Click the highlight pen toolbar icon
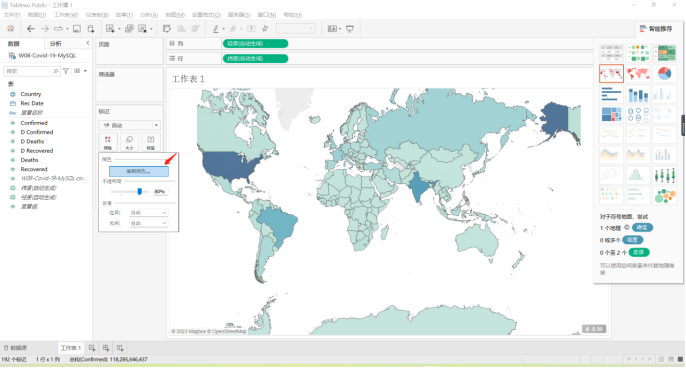This screenshot has width=686, height=368. pos(216,29)
